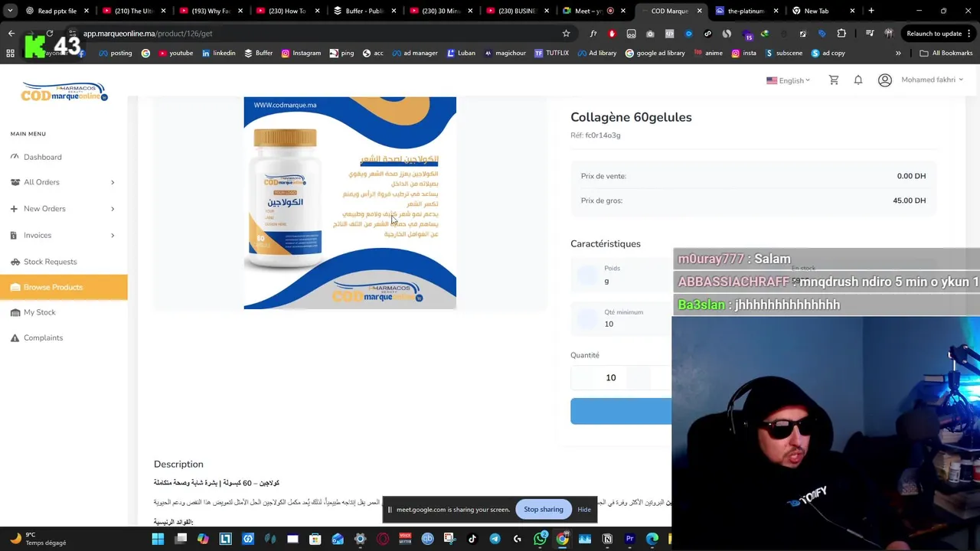The image size is (980, 551).
Task: Open Opera browser on the taskbar
Action: click(383, 539)
